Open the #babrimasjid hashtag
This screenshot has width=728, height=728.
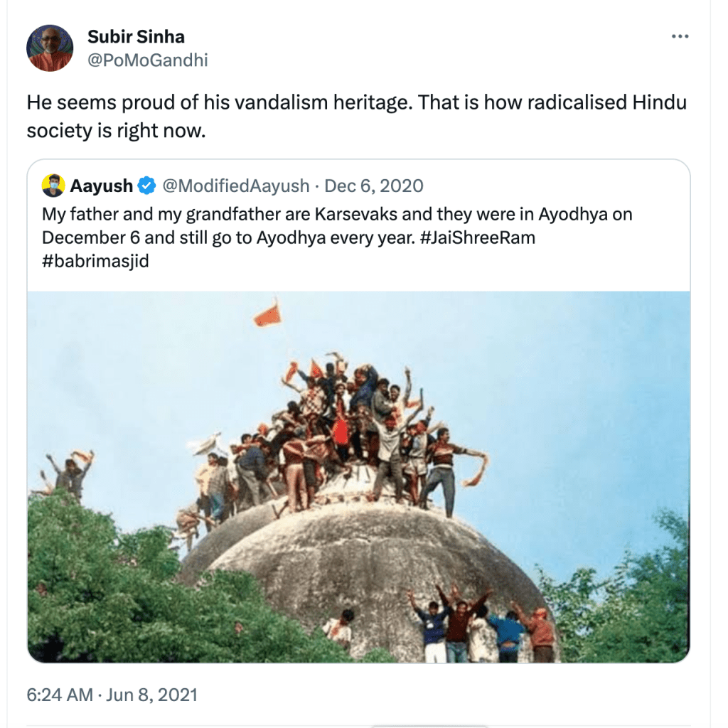coord(95,260)
